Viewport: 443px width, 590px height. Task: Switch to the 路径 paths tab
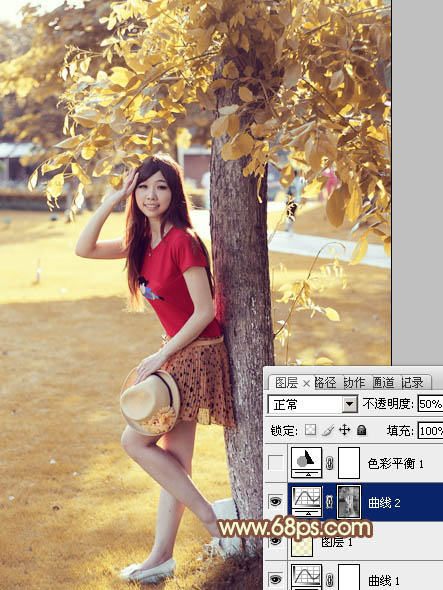pos(325,383)
